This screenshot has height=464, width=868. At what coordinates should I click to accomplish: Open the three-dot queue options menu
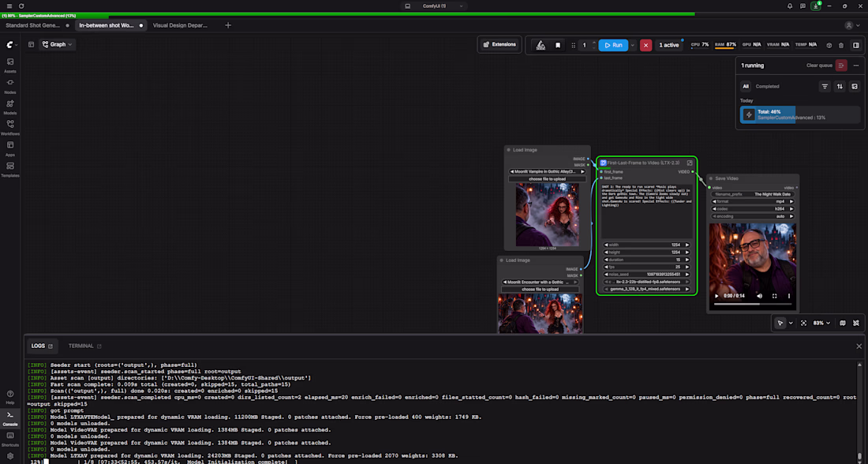856,65
